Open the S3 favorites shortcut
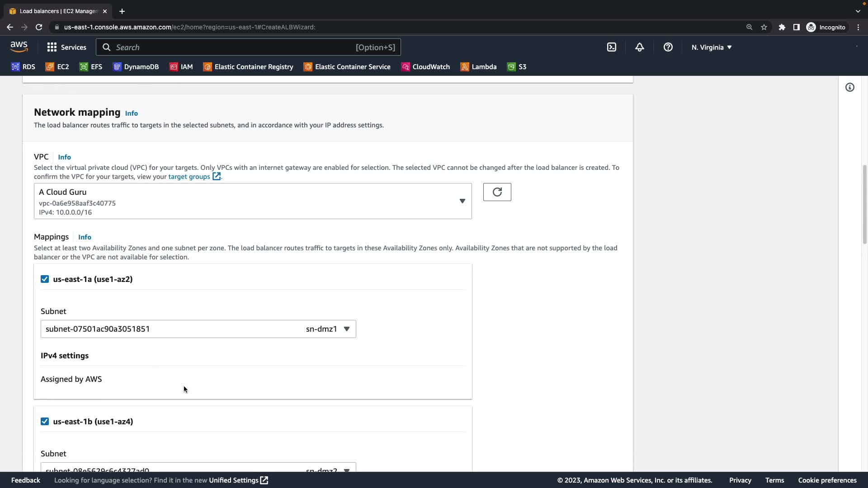This screenshot has width=868, height=488. (517, 67)
